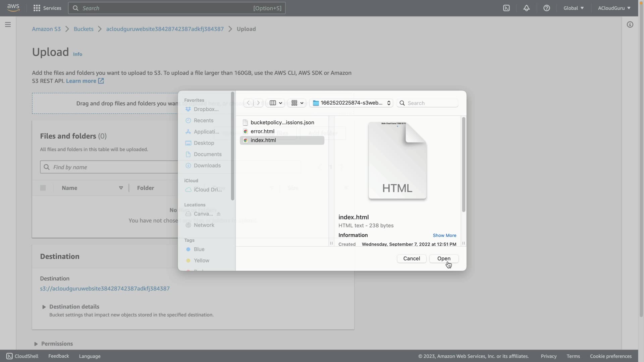Click the file dialog back arrow
The height and width of the screenshot is (362, 644).
(248, 103)
